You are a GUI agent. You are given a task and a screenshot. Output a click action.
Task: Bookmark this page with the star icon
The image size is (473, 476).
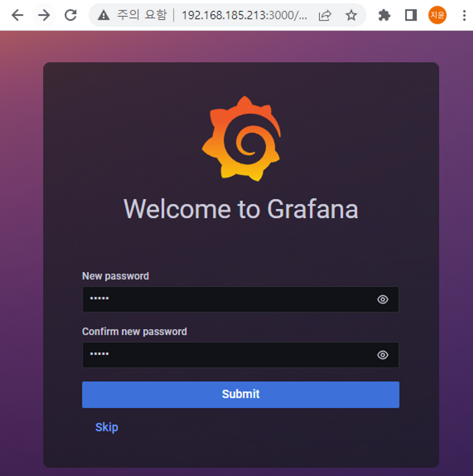pyautogui.click(x=351, y=15)
